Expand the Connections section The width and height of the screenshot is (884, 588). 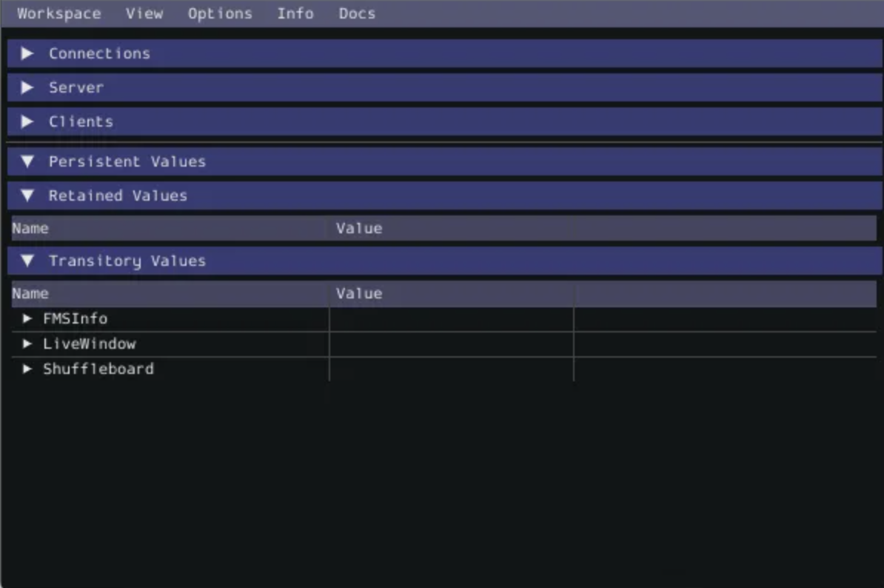pyautogui.click(x=27, y=53)
